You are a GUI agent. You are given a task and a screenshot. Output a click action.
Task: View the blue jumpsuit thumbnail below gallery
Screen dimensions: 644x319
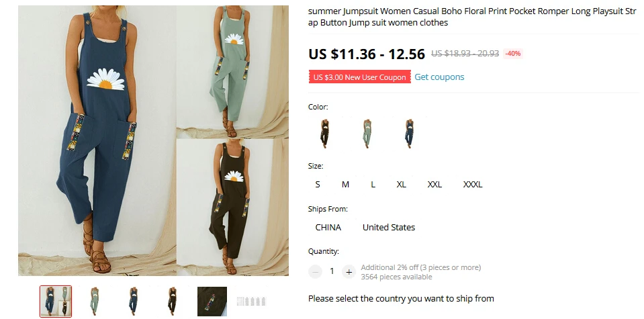pyautogui.click(x=133, y=302)
